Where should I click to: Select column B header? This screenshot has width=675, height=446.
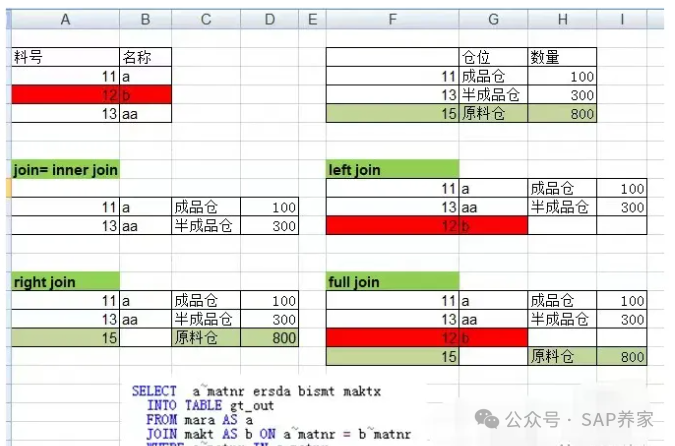(146, 19)
